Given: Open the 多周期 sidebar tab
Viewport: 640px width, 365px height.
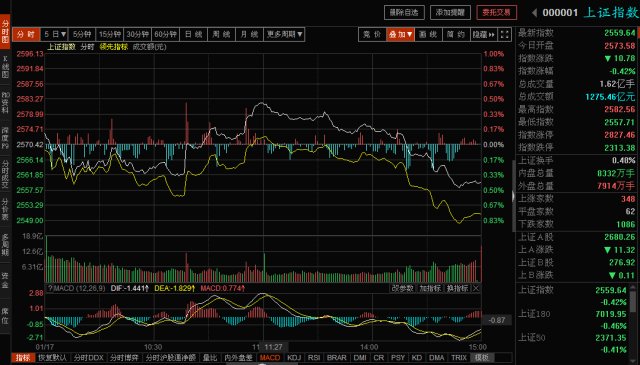Looking at the screenshot, I should click(5, 245).
